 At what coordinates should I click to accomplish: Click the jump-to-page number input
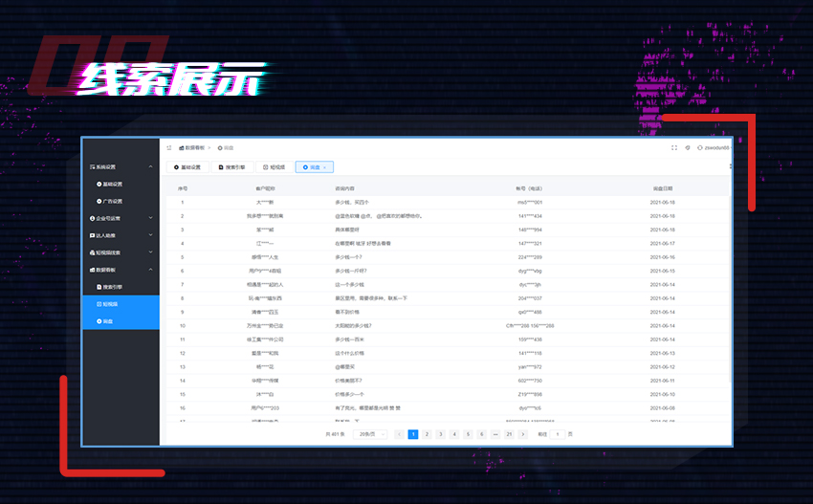558,434
